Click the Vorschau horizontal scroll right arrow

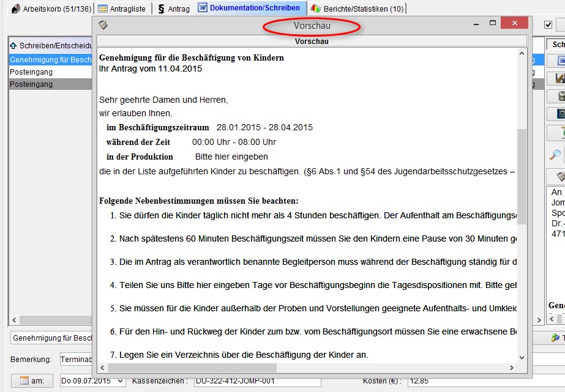511,368
